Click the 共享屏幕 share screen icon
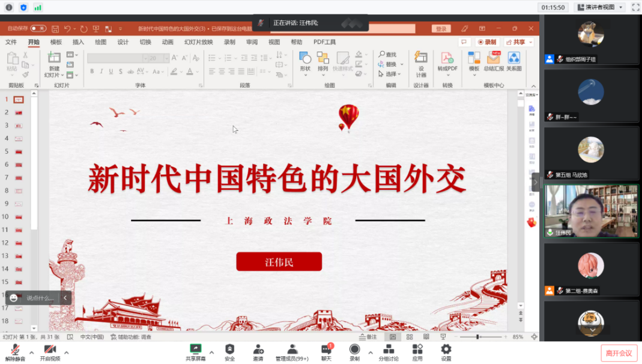 coord(195,349)
